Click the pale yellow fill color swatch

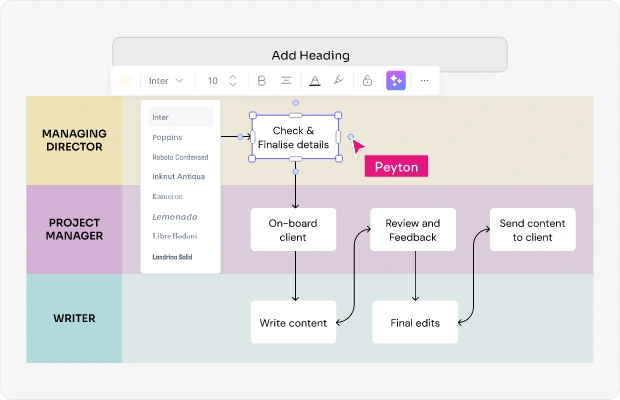(x=126, y=81)
